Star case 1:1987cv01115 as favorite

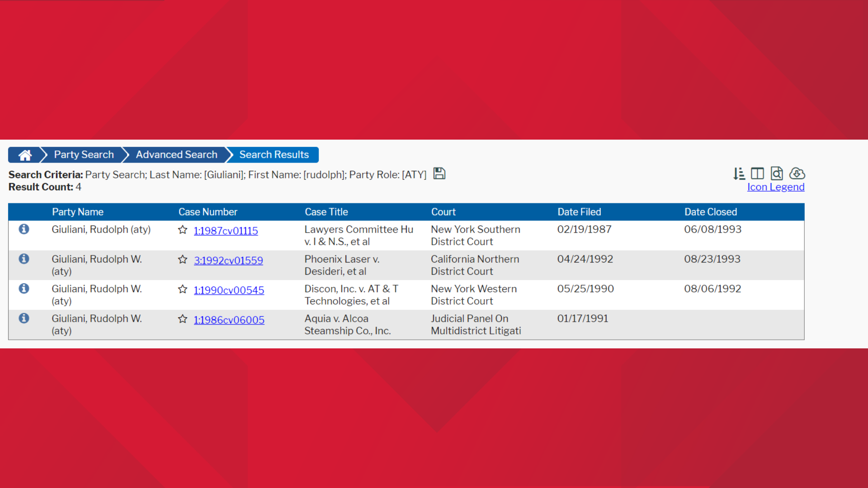click(183, 230)
